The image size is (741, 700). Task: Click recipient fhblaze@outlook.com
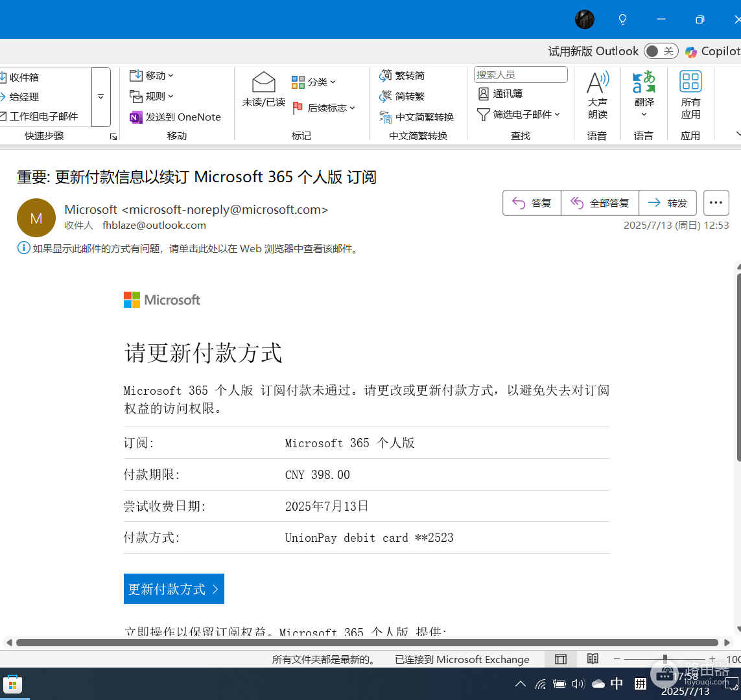coord(154,226)
